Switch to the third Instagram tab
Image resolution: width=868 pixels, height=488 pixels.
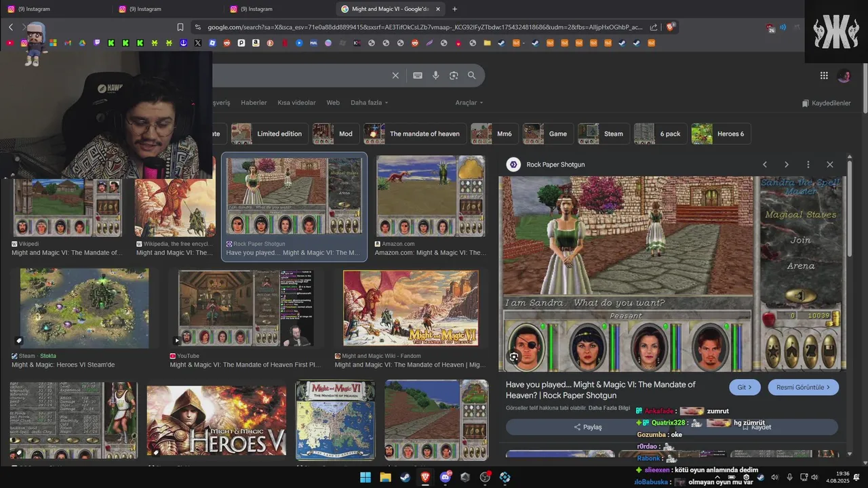point(278,9)
